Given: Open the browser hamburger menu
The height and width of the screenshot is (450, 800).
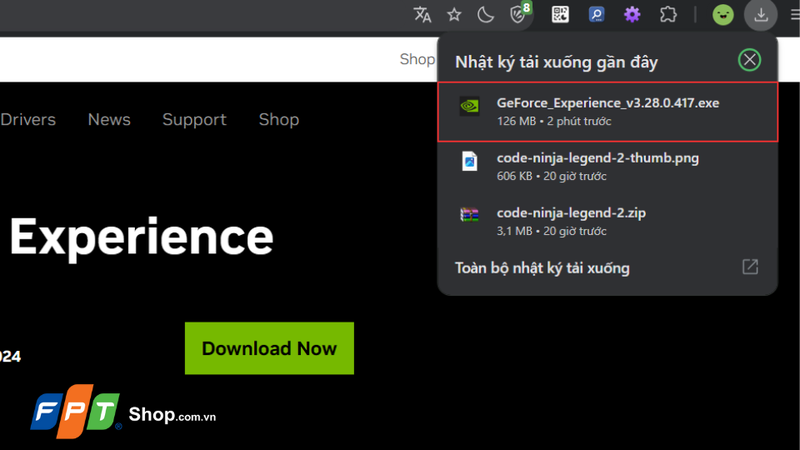Looking at the screenshot, I should [x=795, y=15].
